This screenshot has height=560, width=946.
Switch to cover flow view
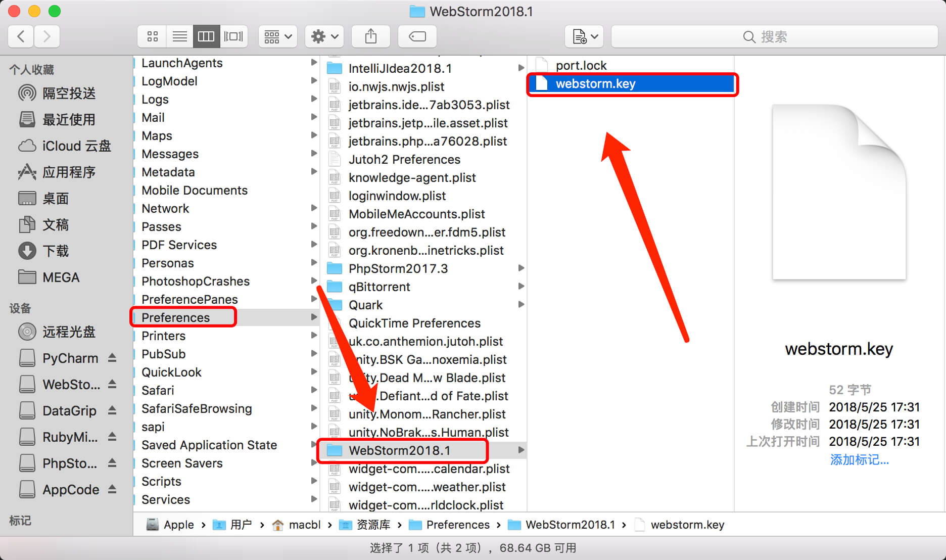pyautogui.click(x=233, y=36)
